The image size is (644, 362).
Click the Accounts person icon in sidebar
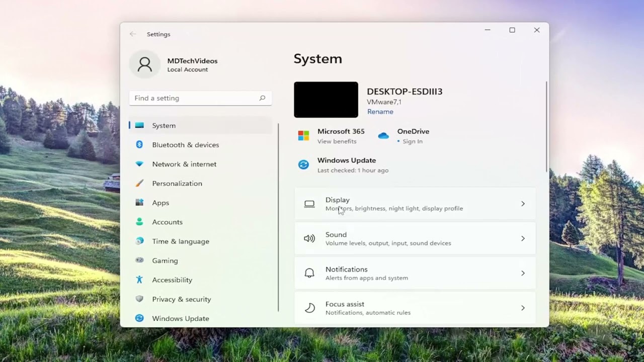139,222
